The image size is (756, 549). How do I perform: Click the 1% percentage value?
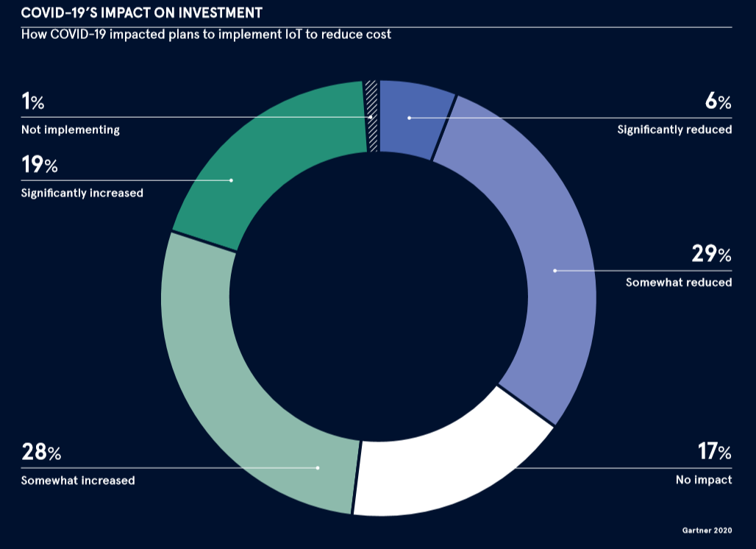coord(32,102)
